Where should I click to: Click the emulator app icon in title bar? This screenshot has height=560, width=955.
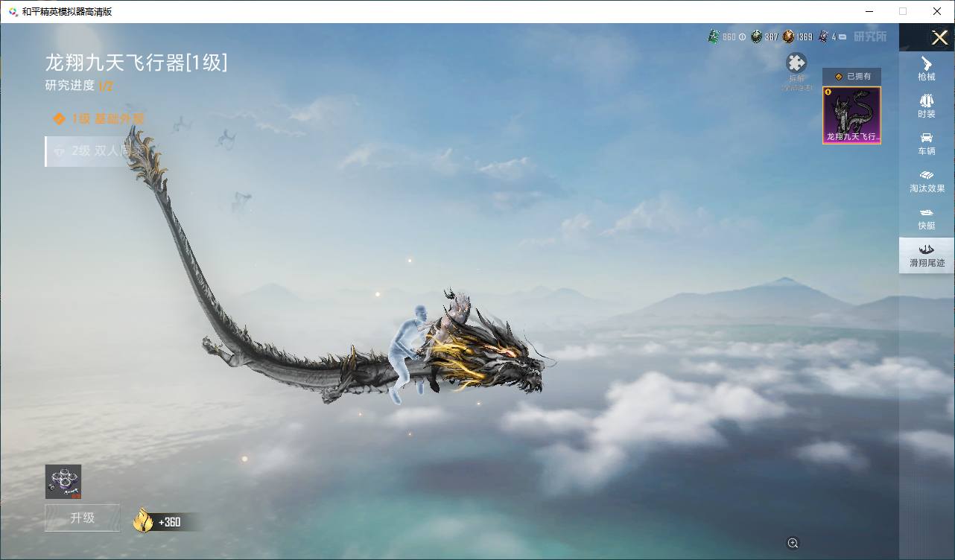[x=13, y=11]
